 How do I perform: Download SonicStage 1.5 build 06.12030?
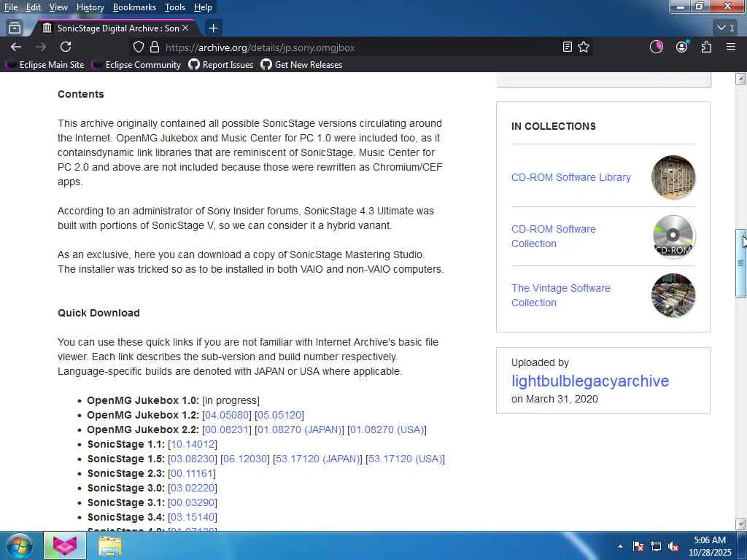click(x=245, y=459)
